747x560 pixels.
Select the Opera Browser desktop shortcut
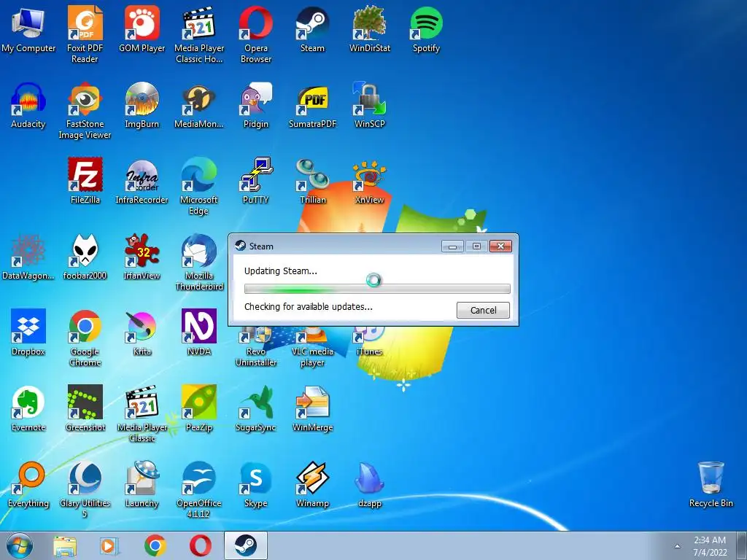(x=256, y=35)
